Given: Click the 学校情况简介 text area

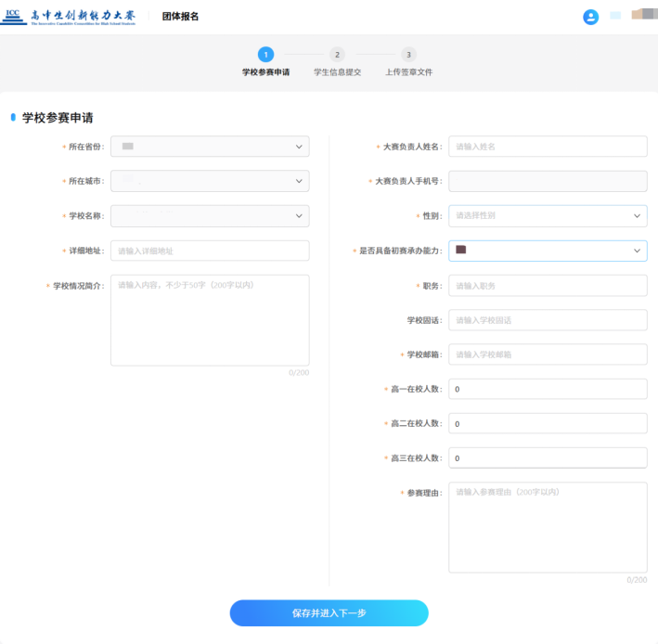Looking at the screenshot, I should (210, 320).
